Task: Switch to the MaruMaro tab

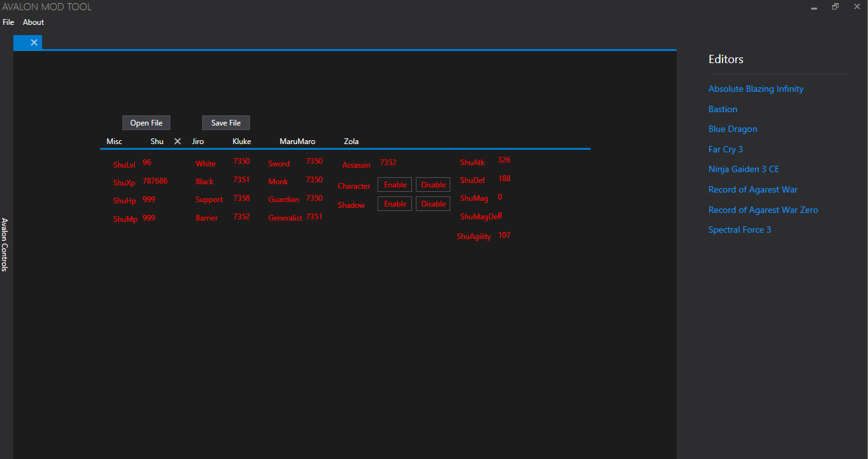Action: click(x=297, y=142)
